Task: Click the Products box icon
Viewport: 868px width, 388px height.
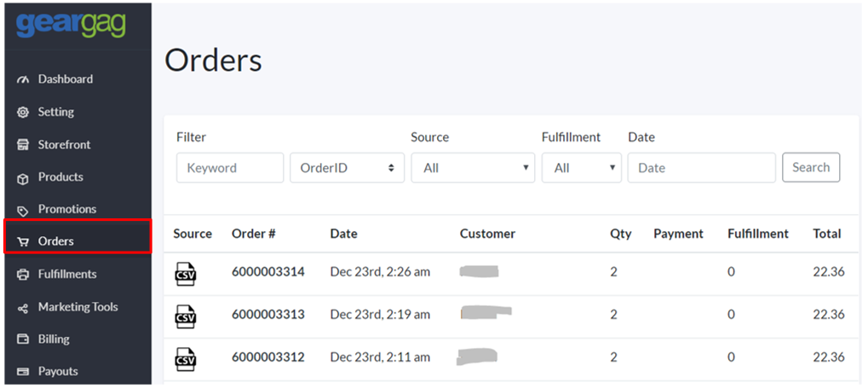Action: (x=23, y=177)
